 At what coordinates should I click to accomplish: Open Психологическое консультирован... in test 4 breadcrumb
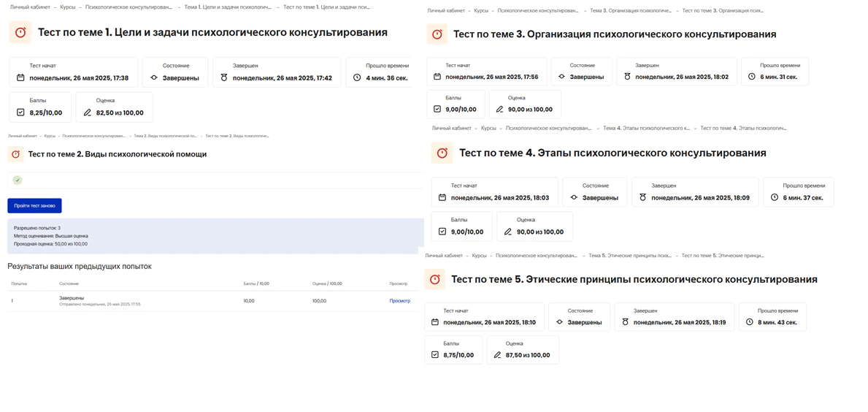point(548,128)
